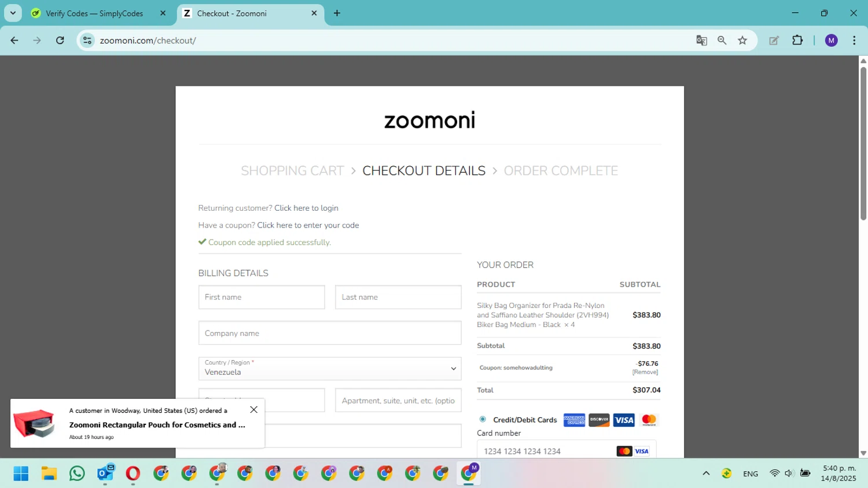This screenshot has height=488, width=868.
Task: Click 'Click here to enter your code' link
Action: click(308, 225)
